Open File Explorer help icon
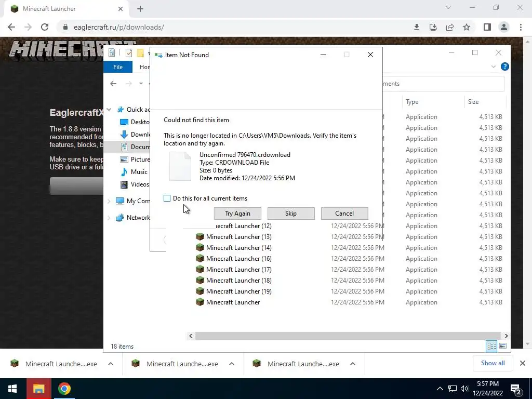This screenshot has width=532, height=399. click(x=504, y=66)
